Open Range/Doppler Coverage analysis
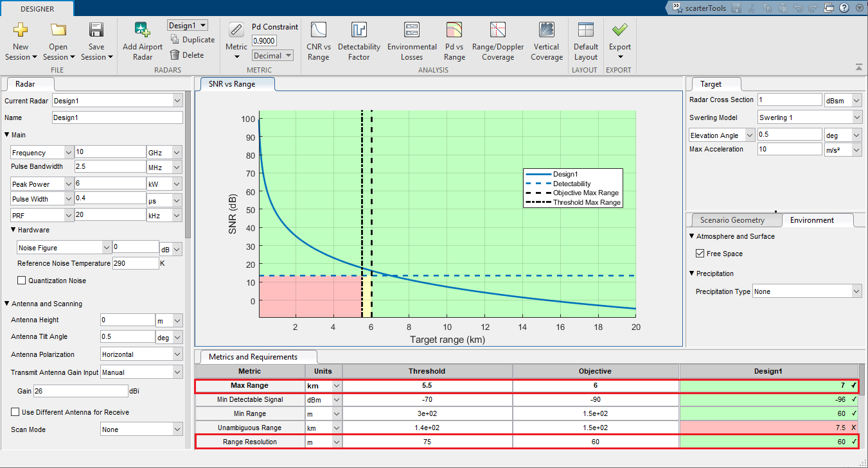This screenshot has width=868, height=468. 498,30
